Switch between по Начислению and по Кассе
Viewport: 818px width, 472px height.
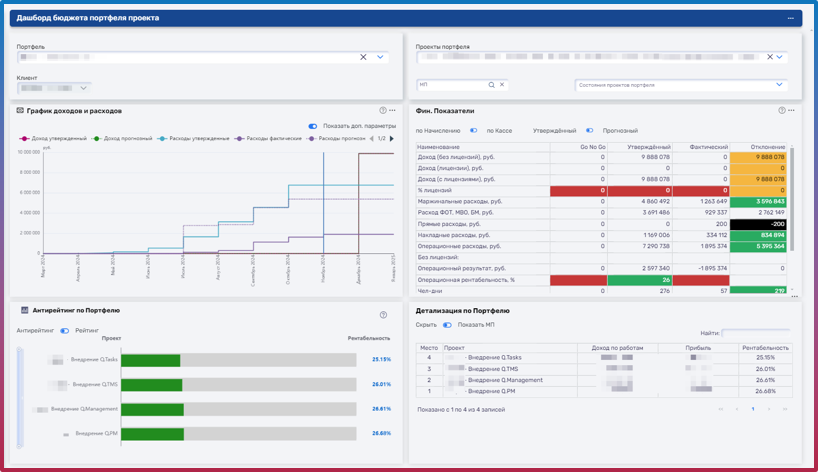pyautogui.click(x=474, y=130)
